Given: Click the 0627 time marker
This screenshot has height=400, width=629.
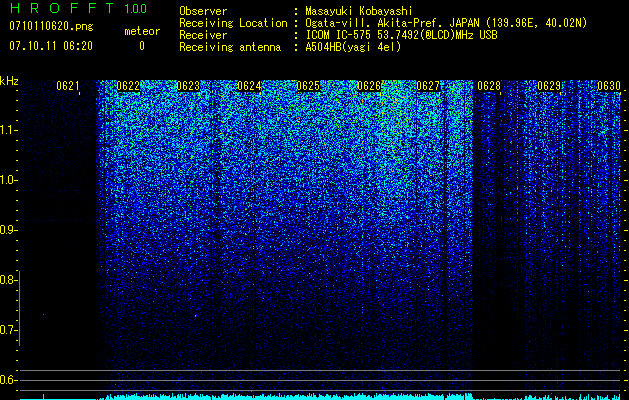Looking at the screenshot, I should point(428,86).
